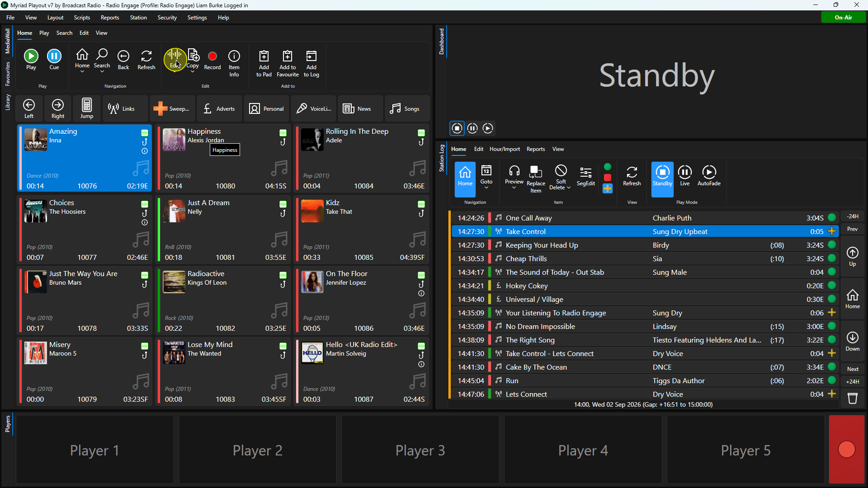868x488 pixels.
Task: Click the red item colour square in log toolbar
Action: (608, 178)
